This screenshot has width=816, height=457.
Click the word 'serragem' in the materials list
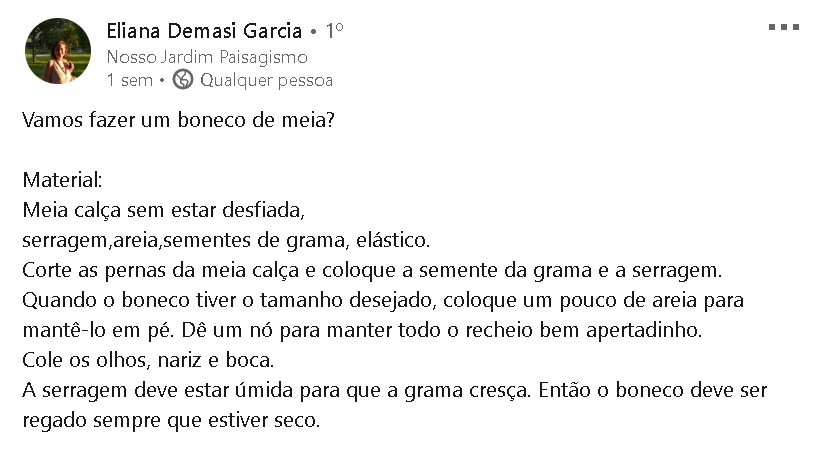click(x=65, y=241)
